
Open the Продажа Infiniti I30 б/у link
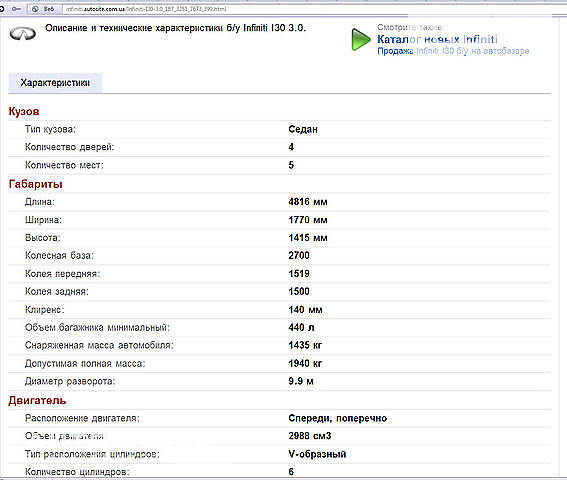453,51
